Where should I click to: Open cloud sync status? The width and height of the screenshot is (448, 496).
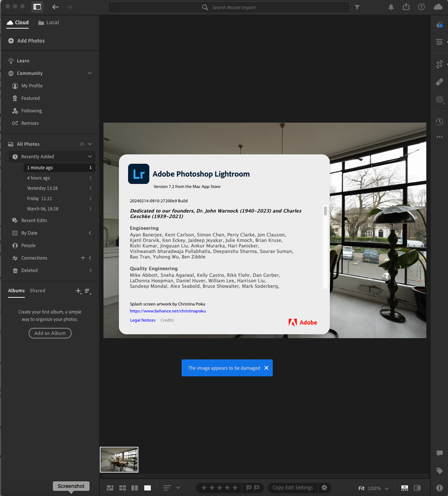[x=437, y=6]
